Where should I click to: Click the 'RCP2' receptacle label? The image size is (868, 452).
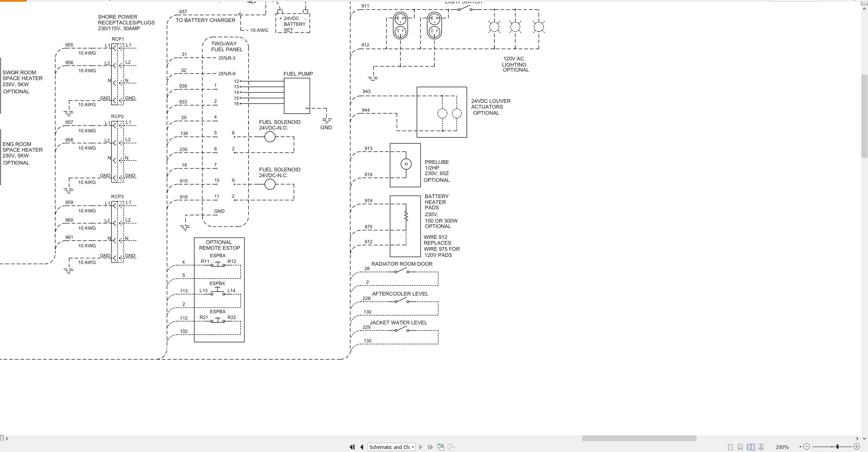click(x=117, y=116)
